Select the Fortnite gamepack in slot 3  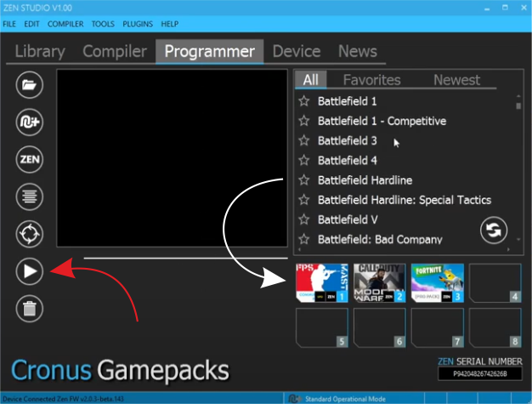tap(437, 283)
